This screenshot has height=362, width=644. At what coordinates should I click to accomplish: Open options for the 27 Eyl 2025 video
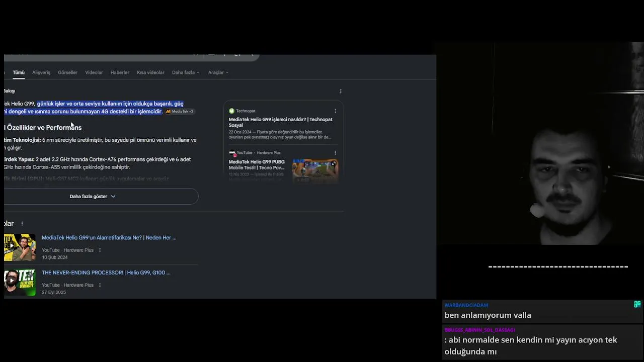click(100, 285)
